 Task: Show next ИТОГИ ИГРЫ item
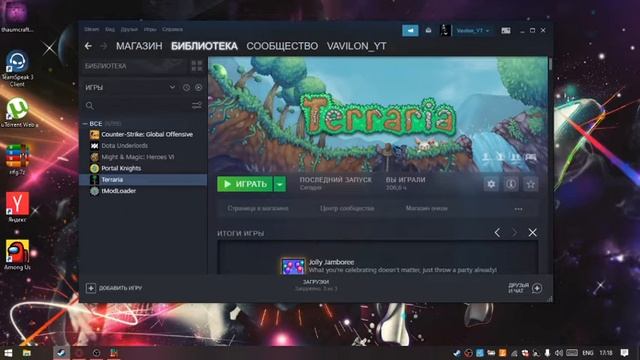click(514, 233)
